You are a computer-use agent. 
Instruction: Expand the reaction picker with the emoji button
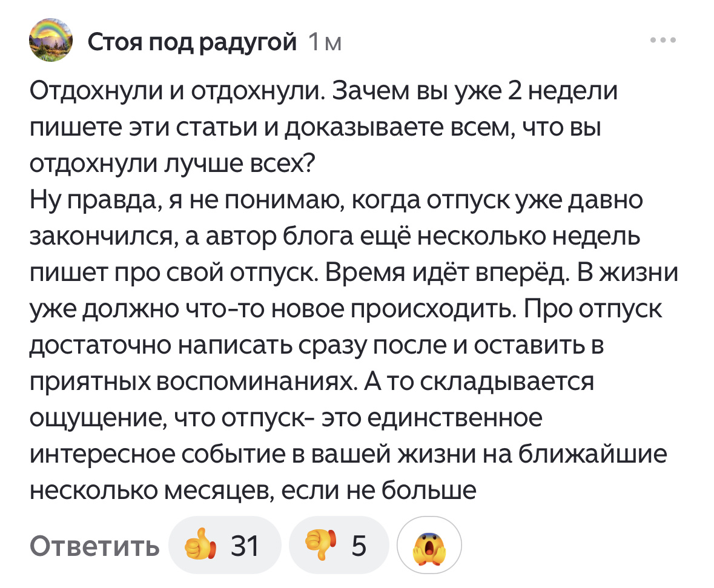pyautogui.click(x=430, y=544)
